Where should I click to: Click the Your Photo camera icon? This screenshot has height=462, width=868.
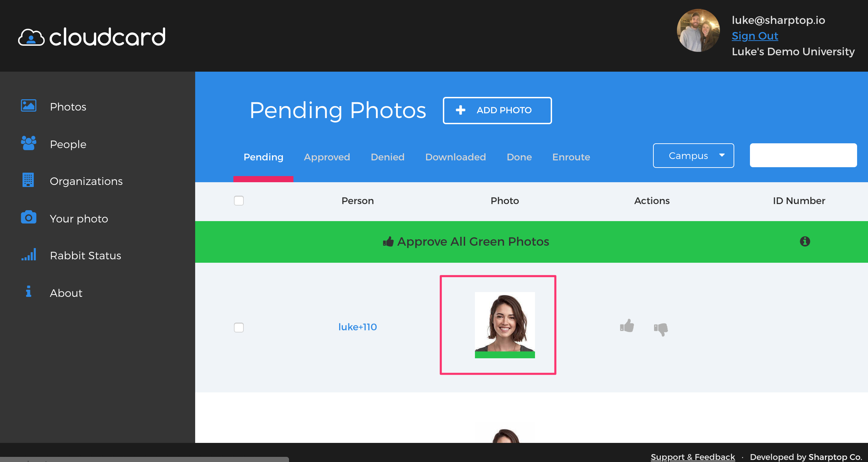[x=28, y=218]
